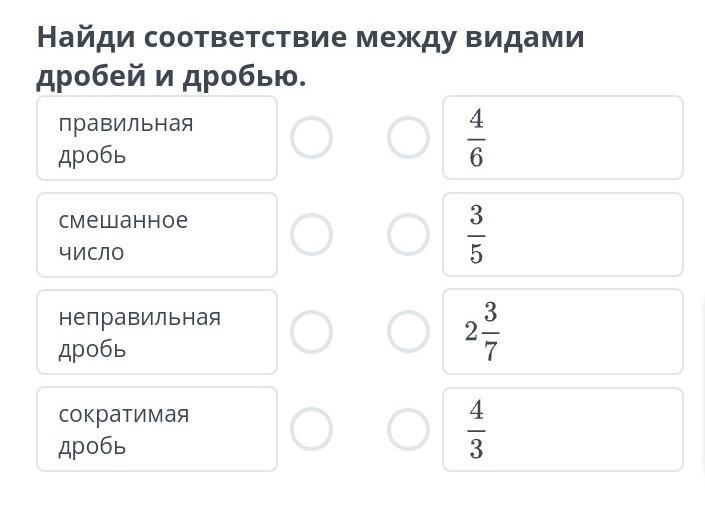Select the radio button left of mixed number 2 3/7

point(408,332)
